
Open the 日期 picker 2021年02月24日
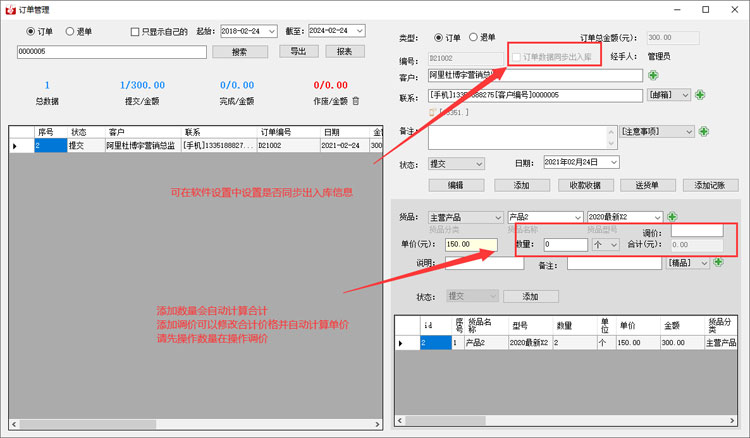pos(614,163)
